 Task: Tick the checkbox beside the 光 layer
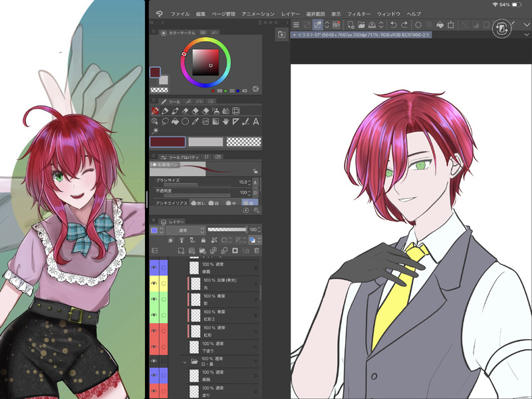coord(164,283)
